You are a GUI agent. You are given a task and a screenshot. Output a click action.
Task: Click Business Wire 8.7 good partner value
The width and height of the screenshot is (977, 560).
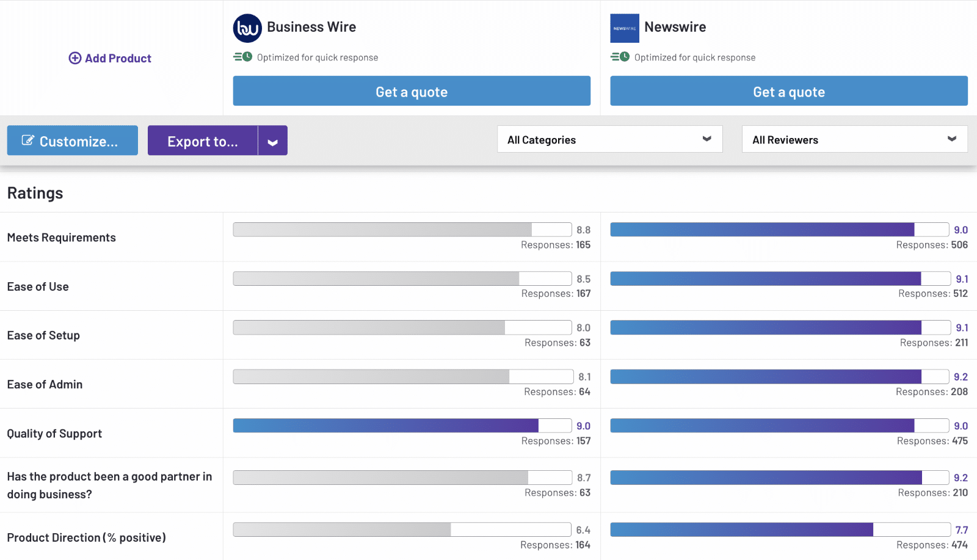[x=584, y=478]
